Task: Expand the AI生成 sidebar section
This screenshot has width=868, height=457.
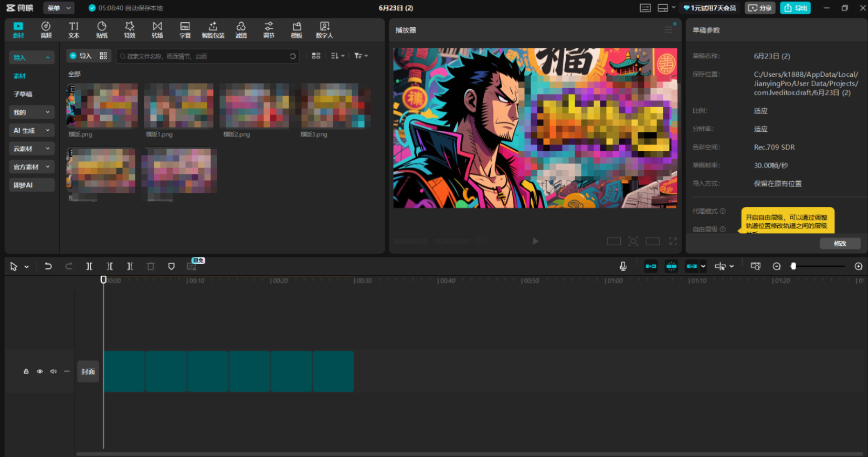Action: point(31,130)
